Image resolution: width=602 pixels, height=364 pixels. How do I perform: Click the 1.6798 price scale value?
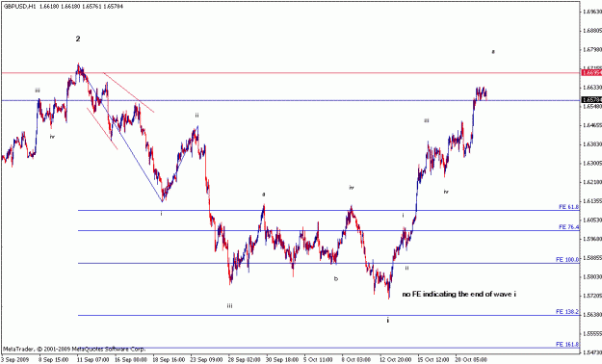click(592, 49)
